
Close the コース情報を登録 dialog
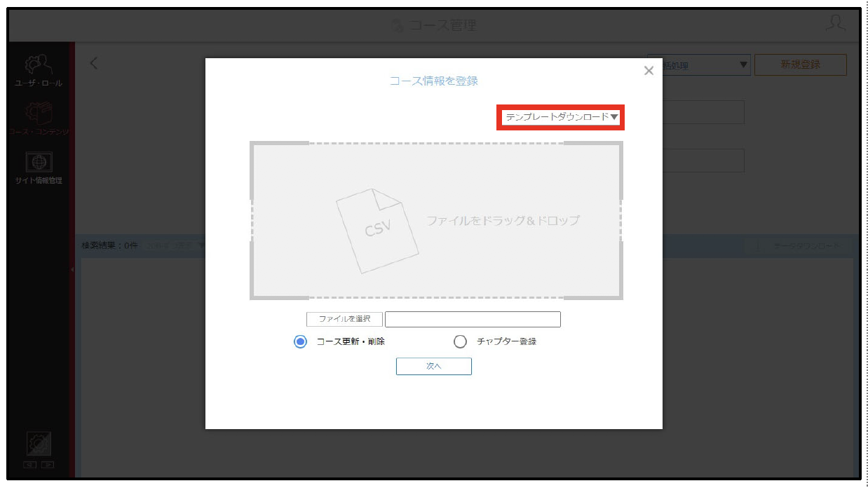649,70
